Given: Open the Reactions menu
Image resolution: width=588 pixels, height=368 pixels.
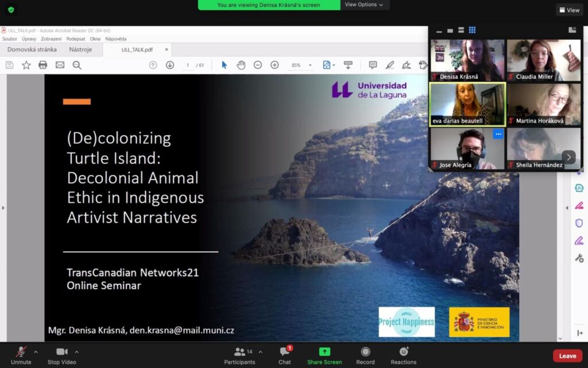Looking at the screenshot, I should click(x=404, y=352).
